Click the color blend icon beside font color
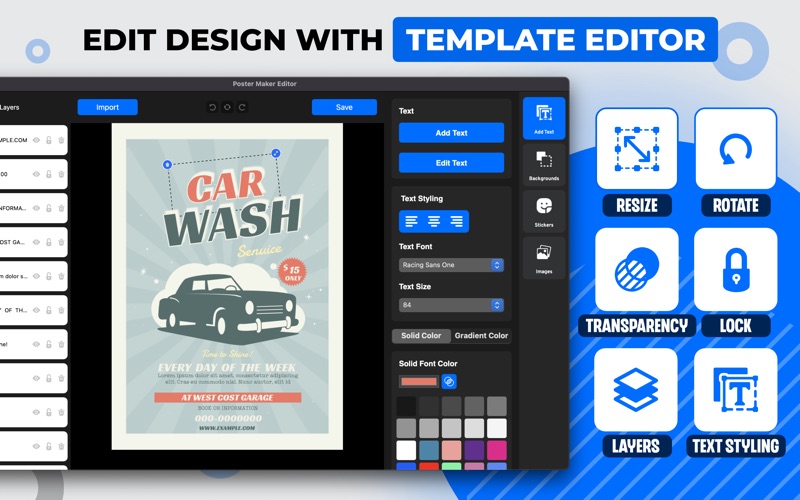 pos(449,381)
